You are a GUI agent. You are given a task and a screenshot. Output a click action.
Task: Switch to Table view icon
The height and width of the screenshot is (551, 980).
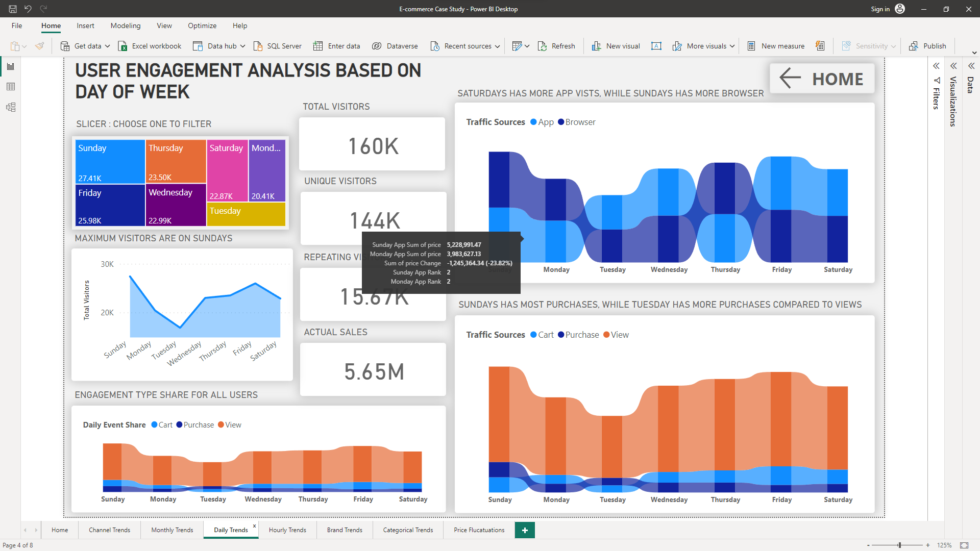click(x=11, y=87)
